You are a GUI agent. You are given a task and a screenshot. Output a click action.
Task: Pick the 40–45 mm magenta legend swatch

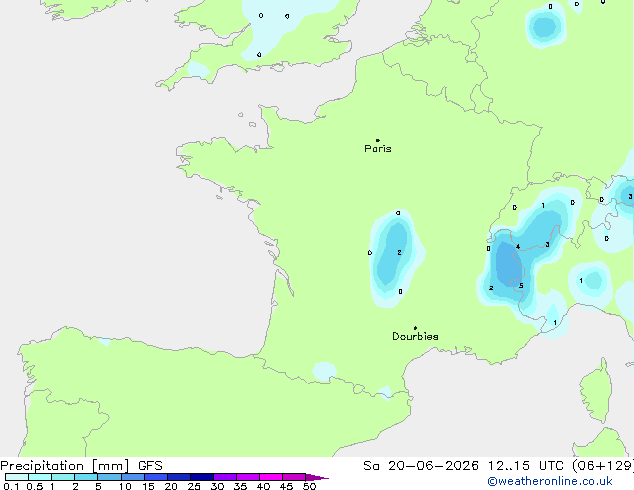(x=271, y=477)
